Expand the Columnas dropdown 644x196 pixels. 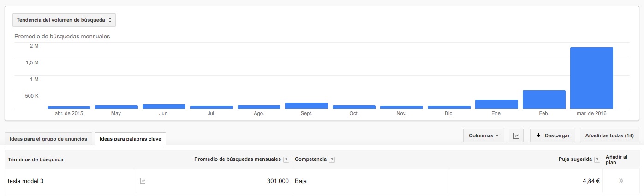(483, 136)
